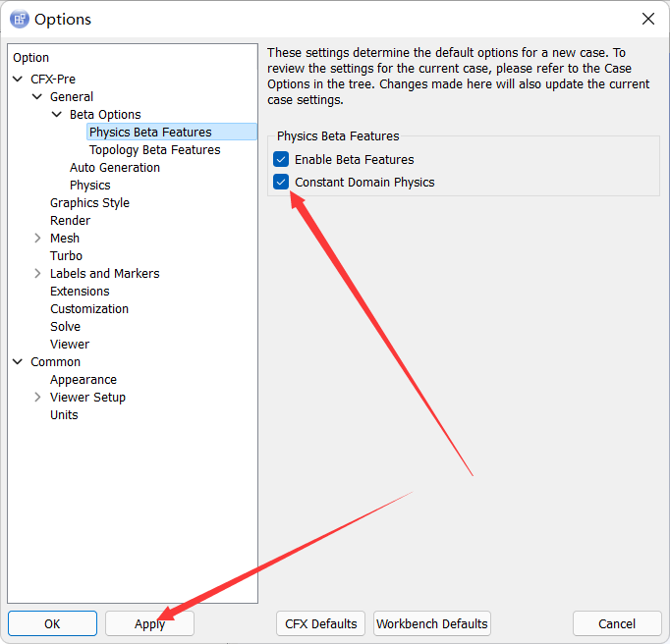The height and width of the screenshot is (644, 670).
Task: Expand the Labels and Markers node
Action: pyautogui.click(x=37, y=273)
